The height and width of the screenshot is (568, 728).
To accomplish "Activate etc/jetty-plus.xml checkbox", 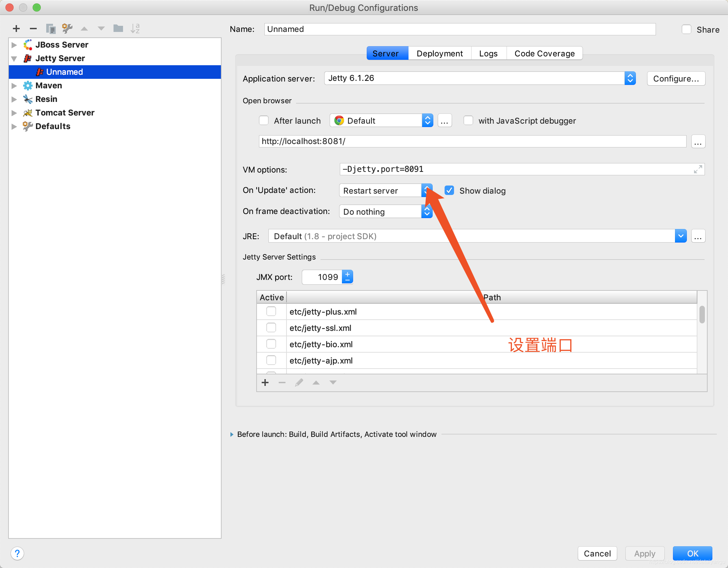I will pyautogui.click(x=271, y=312).
